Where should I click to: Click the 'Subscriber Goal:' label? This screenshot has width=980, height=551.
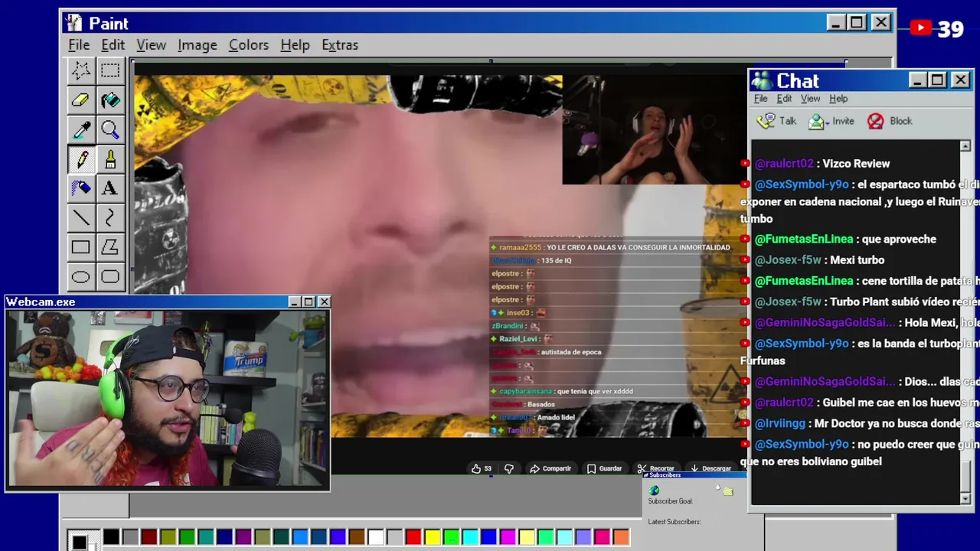coord(670,501)
